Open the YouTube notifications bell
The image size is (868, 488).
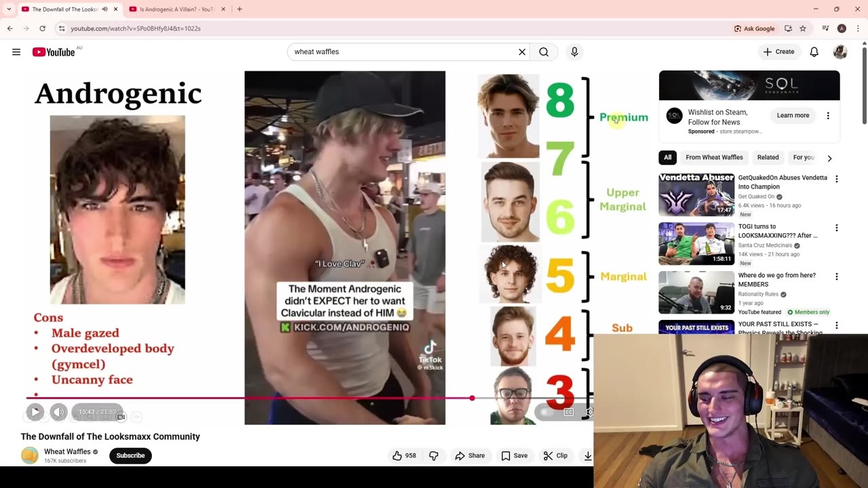point(814,52)
